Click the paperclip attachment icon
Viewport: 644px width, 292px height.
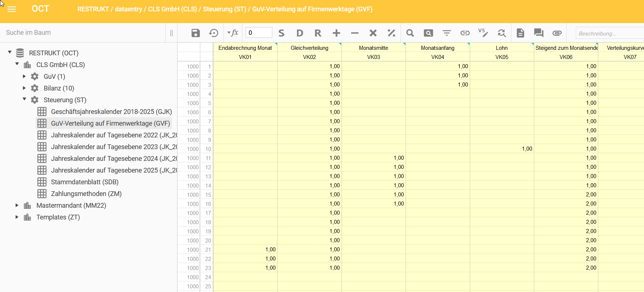point(557,33)
